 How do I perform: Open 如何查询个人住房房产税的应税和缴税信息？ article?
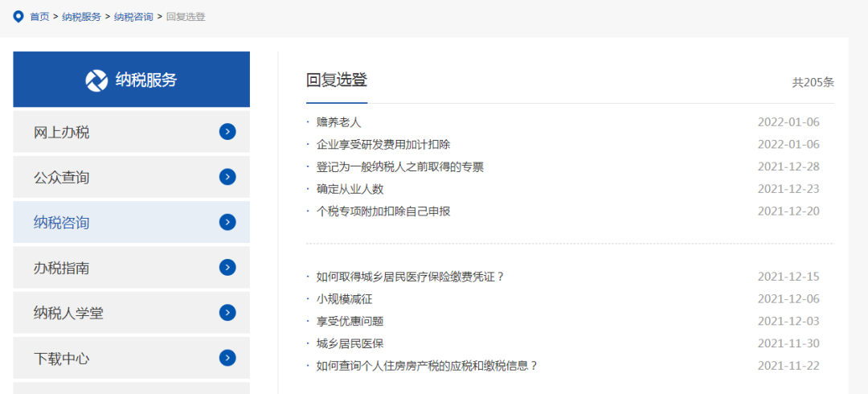tap(427, 366)
